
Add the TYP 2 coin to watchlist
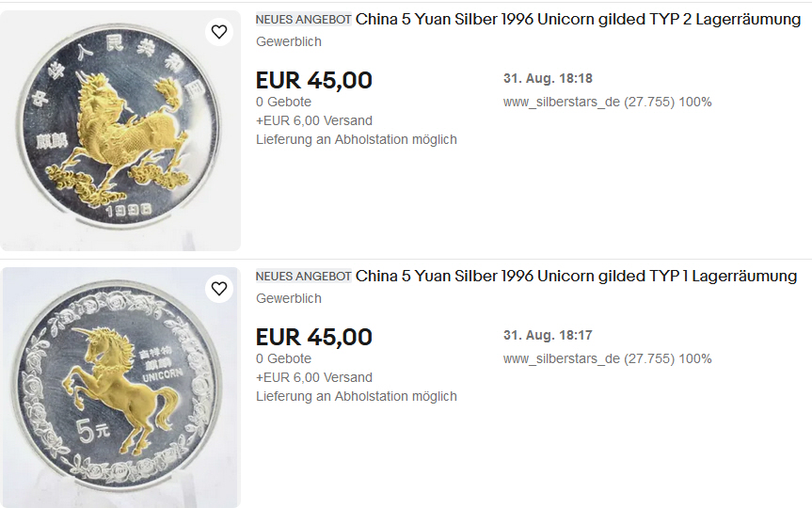tap(219, 32)
